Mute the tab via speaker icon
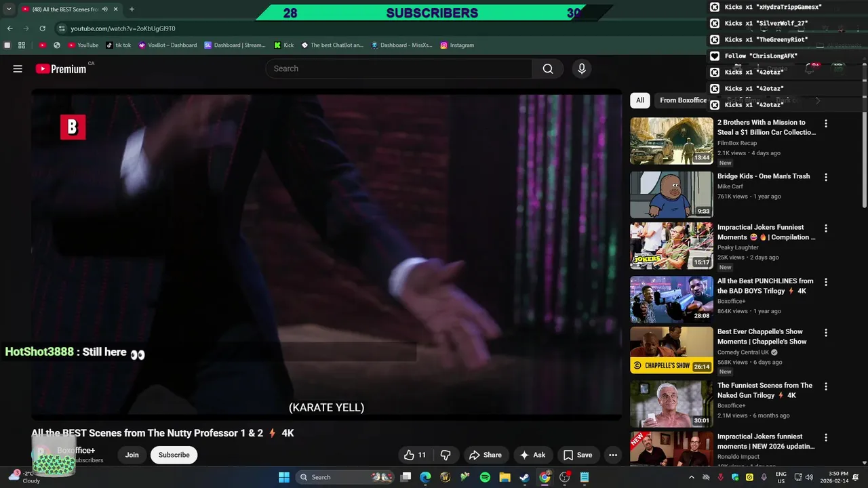The width and height of the screenshot is (868, 488). point(104,9)
